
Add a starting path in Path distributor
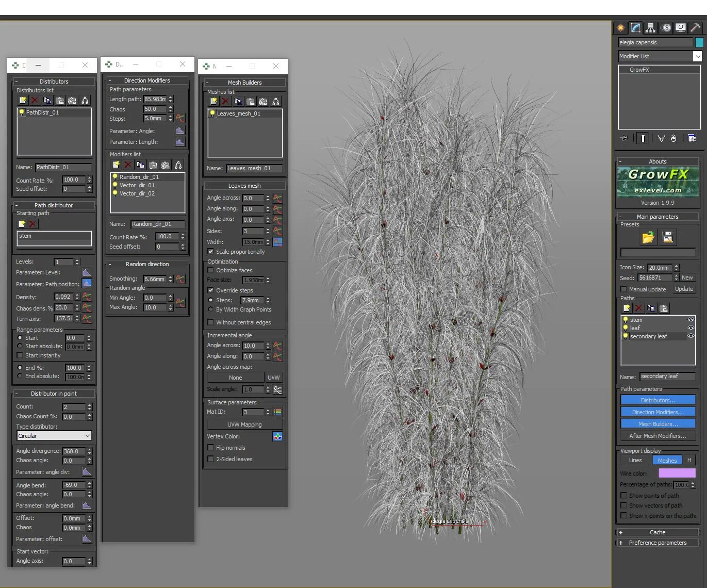coord(22,224)
